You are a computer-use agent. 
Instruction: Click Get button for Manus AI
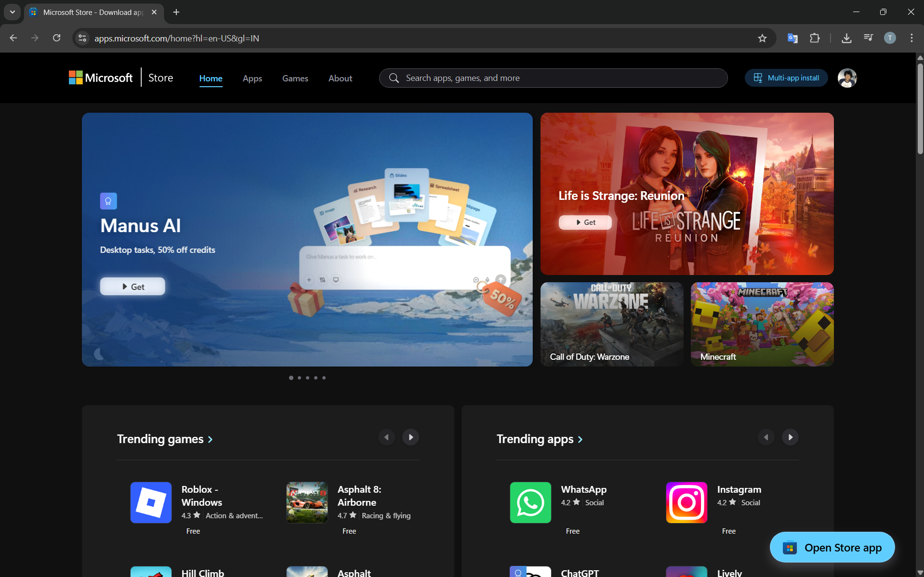(x=132, y=286)
